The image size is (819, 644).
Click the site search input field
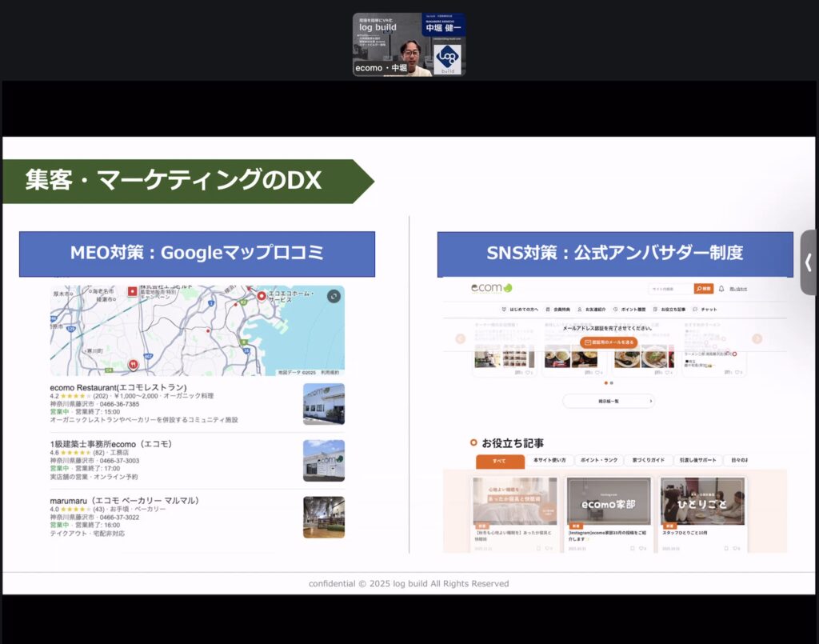[670, 289]
